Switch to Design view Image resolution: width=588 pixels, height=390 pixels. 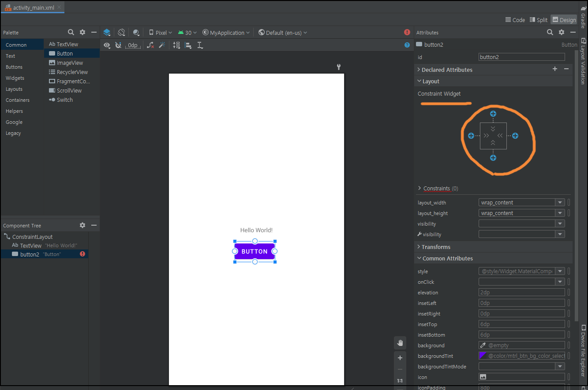click(x=564, y=20)
